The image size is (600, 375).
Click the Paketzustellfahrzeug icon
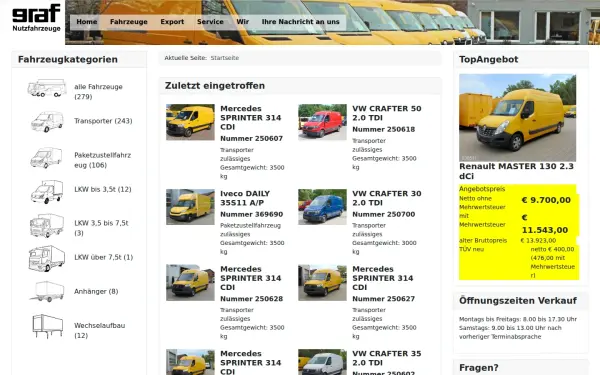pos(46,158)
